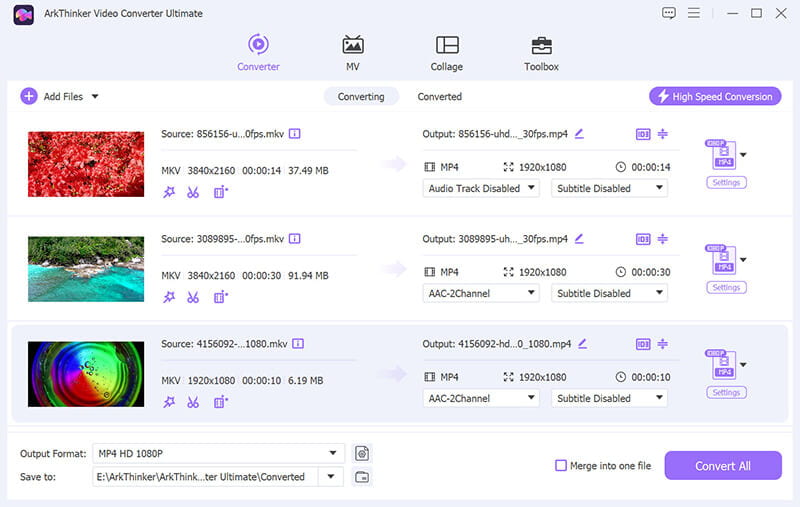
Task: Click compress icon for 4156092 output
Action: click(662, 344)
